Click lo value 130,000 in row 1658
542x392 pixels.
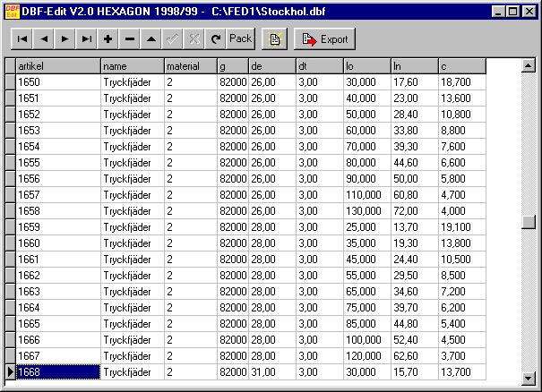tap(366, 211)
